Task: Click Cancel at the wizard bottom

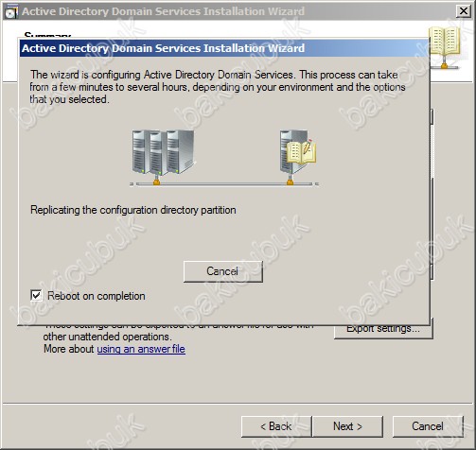Action: (x=428, y=426)
